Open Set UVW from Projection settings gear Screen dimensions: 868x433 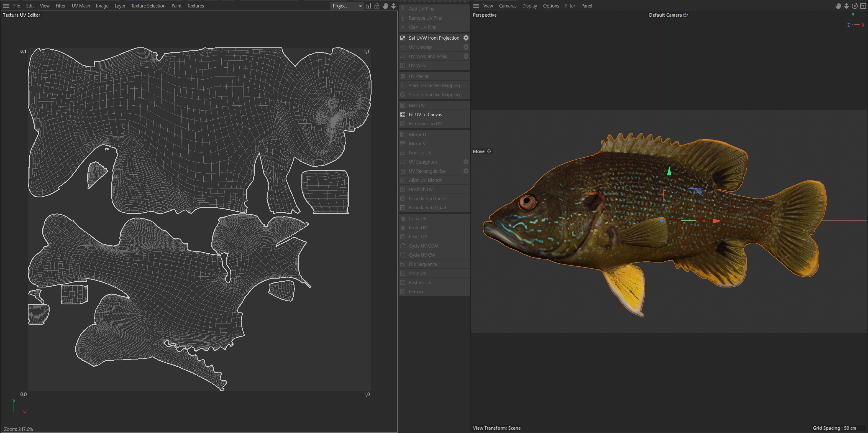[x=466, y=38]
